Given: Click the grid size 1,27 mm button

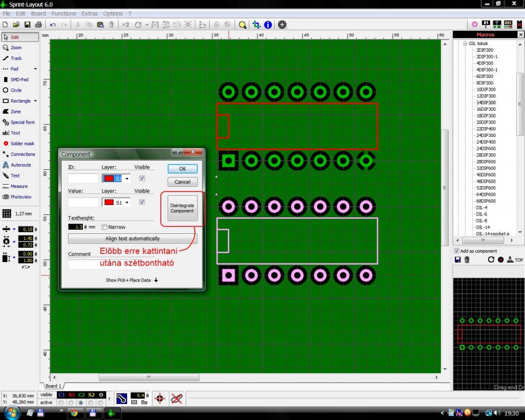Looking at the screenshot, I should coord(17,214).
